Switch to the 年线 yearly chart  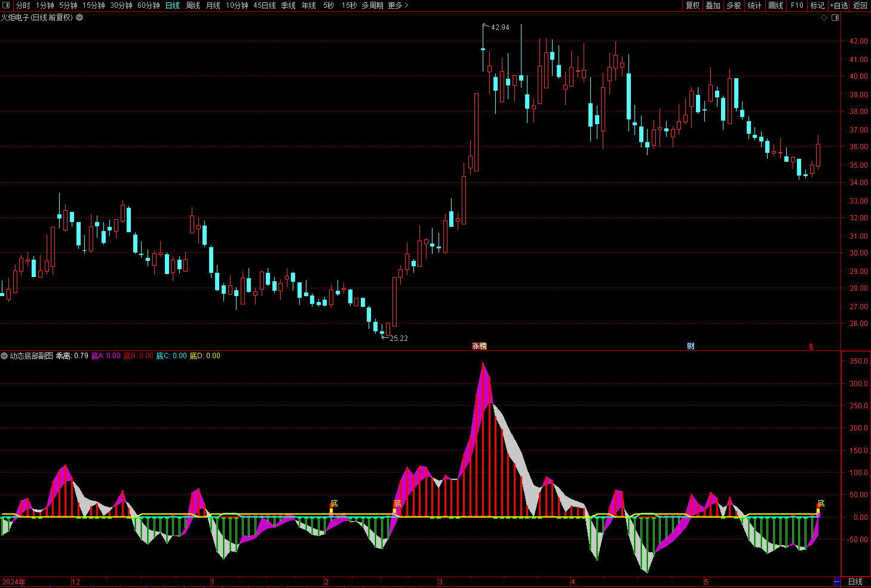[x=309, y=5]
